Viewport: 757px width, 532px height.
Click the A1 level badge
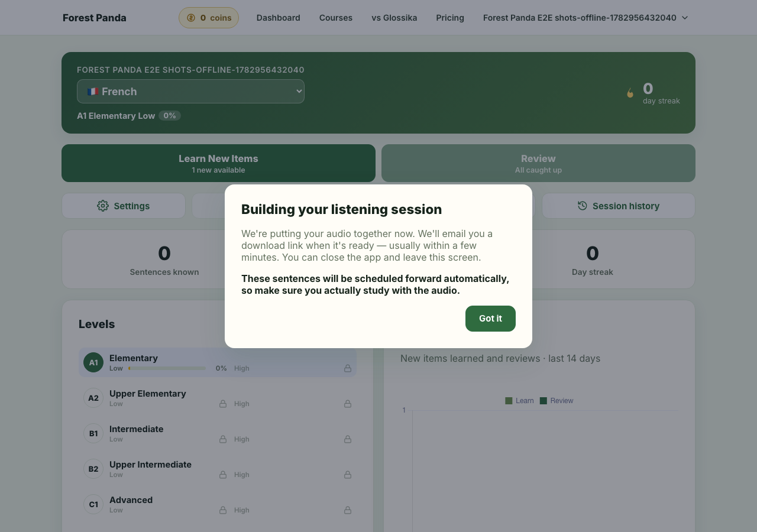pyautogui.click(x=93, y=362)
